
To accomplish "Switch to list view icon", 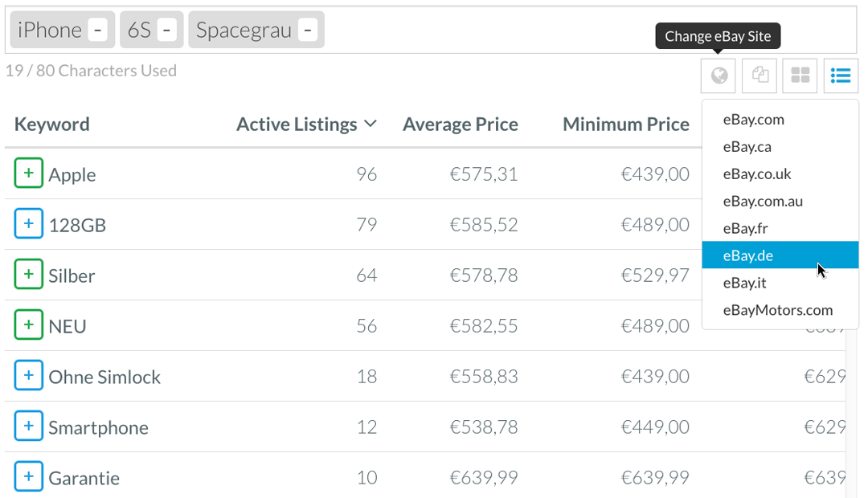I will 841,76.
